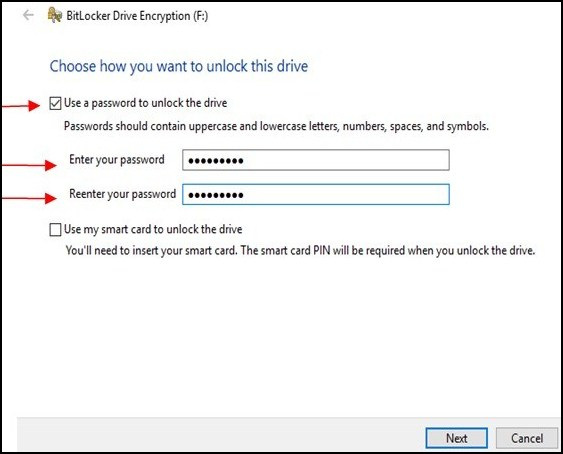Click the 'Use a password to unlock the drive' label
The height and width of the screenshot is (454, 563).
coord(145,103)
